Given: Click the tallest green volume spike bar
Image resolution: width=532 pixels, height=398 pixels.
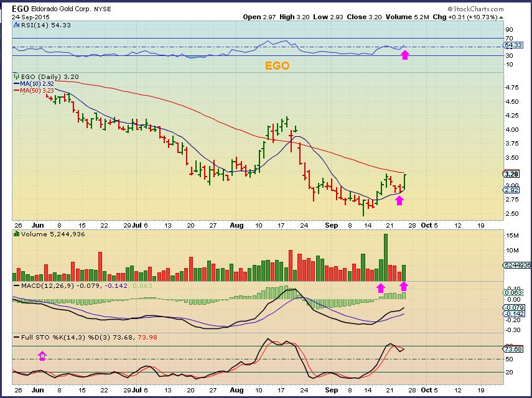Looking at the screenshot, I should 385,257.
